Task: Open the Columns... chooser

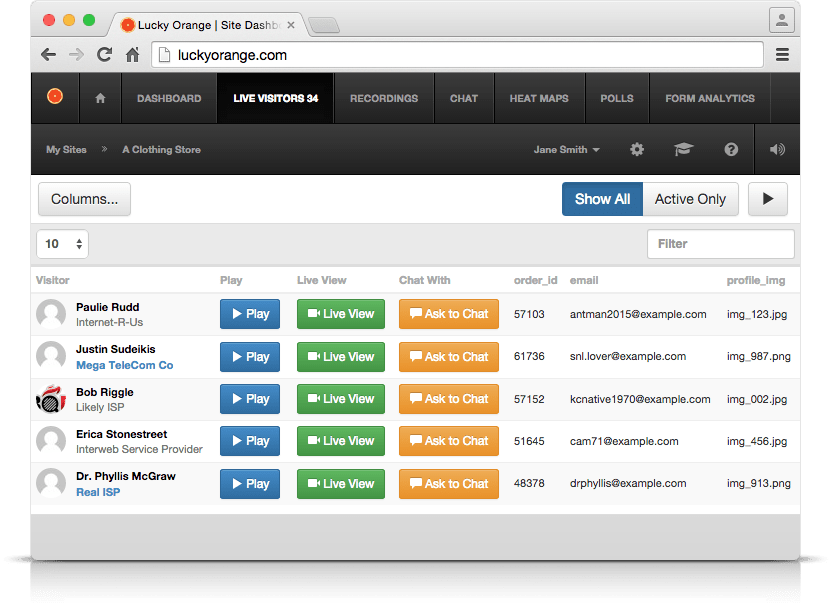Action: 84,199
